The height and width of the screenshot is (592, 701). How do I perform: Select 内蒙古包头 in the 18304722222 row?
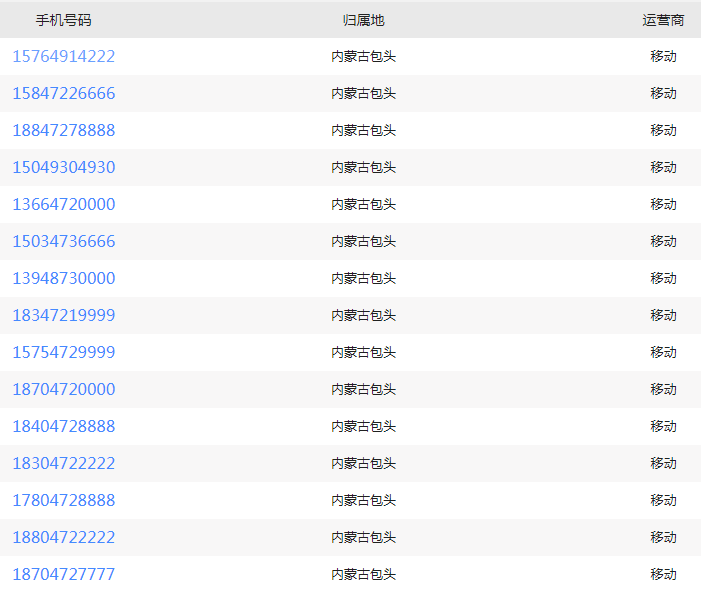(x=363, y=463)
